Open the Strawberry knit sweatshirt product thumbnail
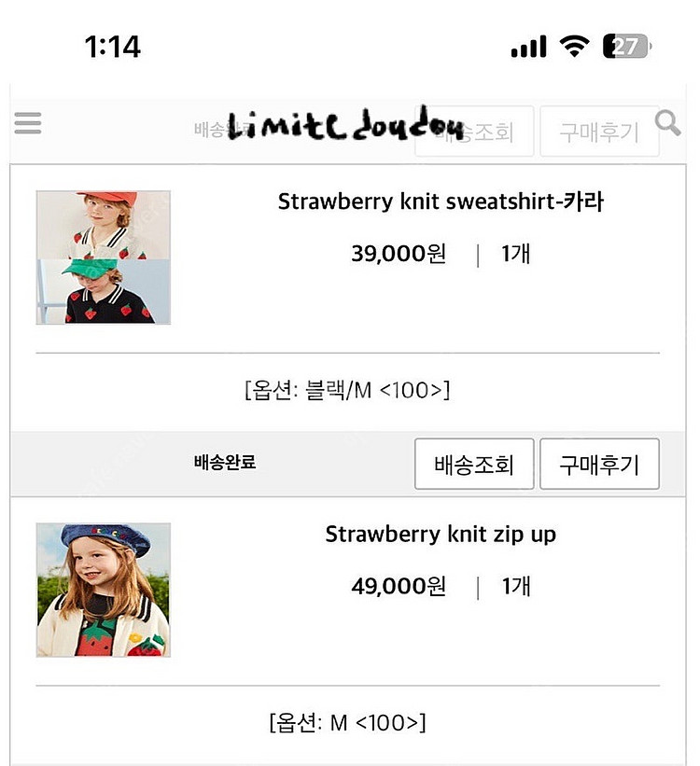 pyautogui.click(x=104, y=258)
